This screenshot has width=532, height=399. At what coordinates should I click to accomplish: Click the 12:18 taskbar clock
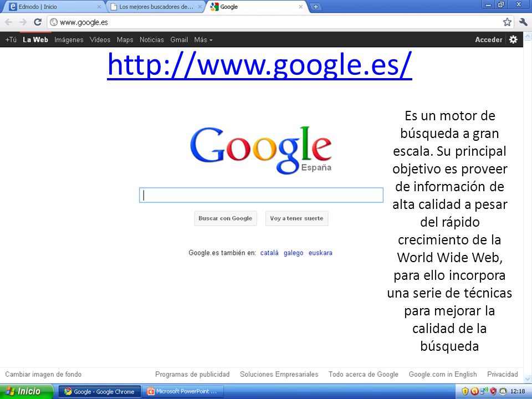(518, 391)
